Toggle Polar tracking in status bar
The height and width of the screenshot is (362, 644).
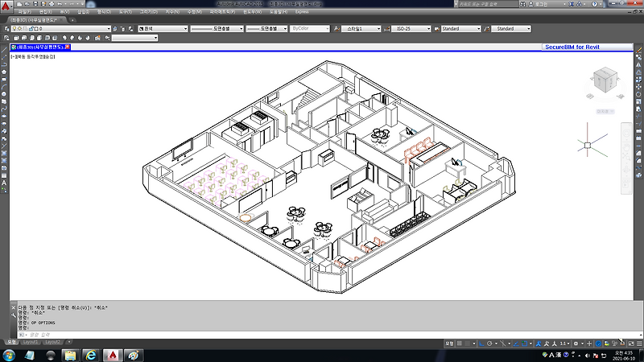[489, 343]
